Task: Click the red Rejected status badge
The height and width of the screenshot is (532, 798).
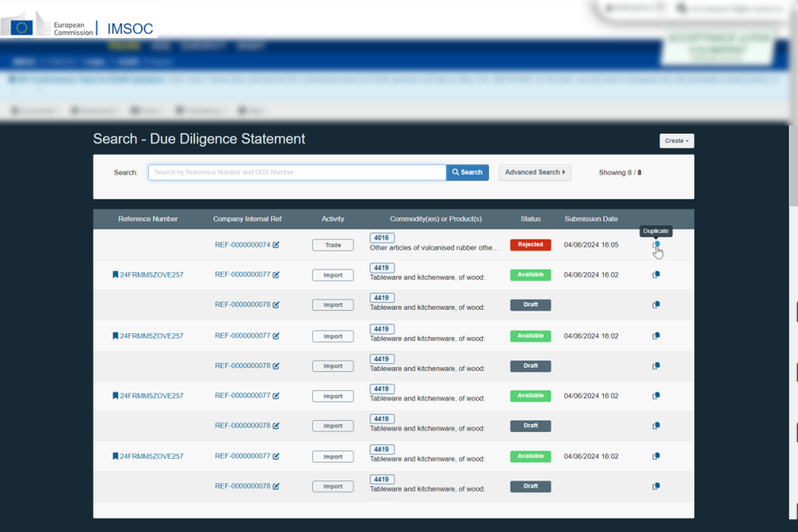Action: tap(530, 245)
